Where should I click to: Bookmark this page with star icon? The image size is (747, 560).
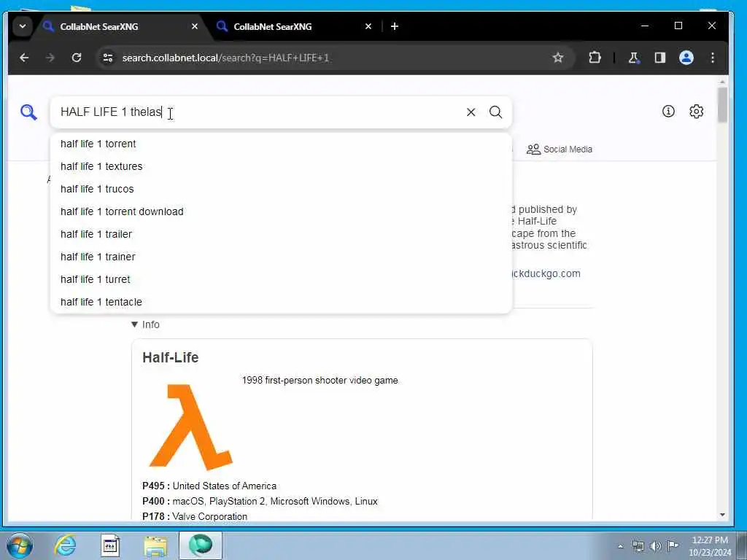tap(558, 58)
